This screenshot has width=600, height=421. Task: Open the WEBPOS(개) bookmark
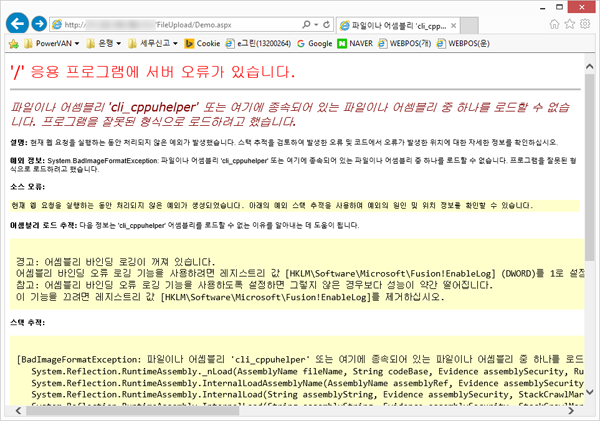click(405, 44)
